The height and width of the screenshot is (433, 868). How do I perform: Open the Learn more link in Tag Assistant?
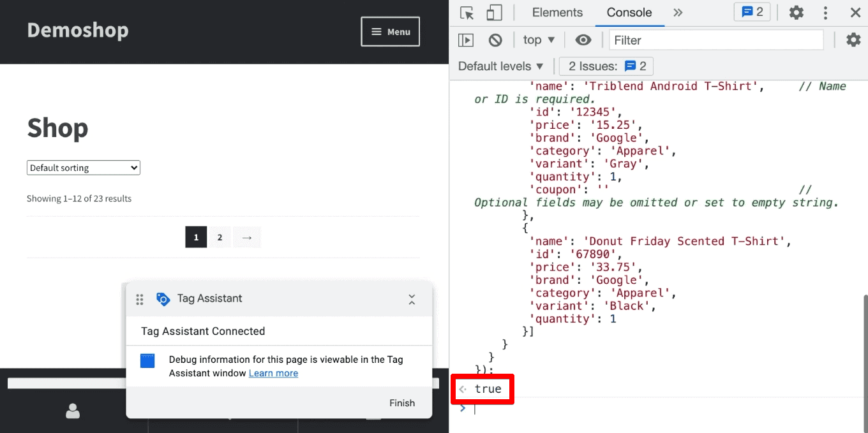click(273, 373)
